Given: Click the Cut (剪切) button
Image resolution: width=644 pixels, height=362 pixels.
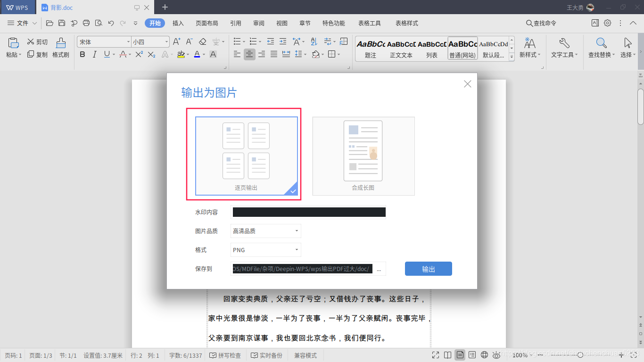Looking at the screenshot, I should point(38,42).
